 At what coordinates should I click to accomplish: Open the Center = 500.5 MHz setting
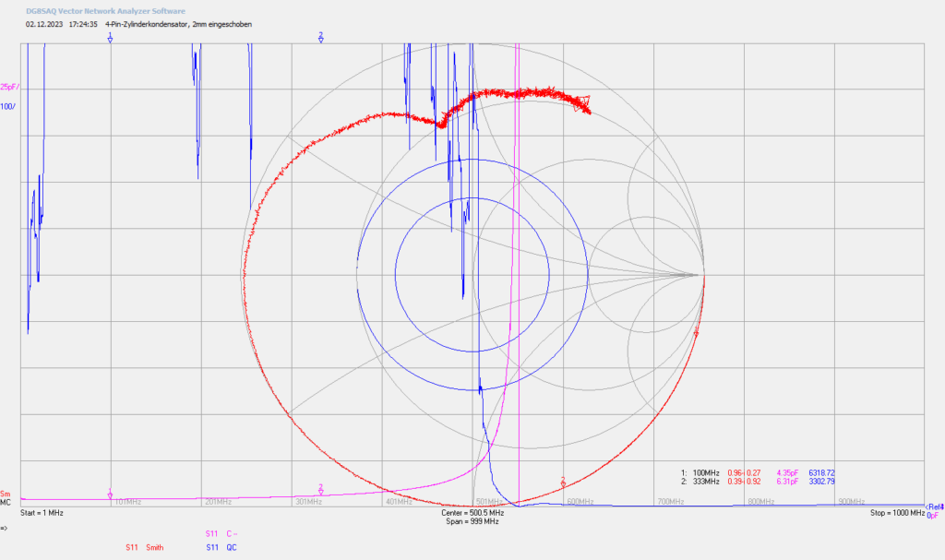pos(472,513)
